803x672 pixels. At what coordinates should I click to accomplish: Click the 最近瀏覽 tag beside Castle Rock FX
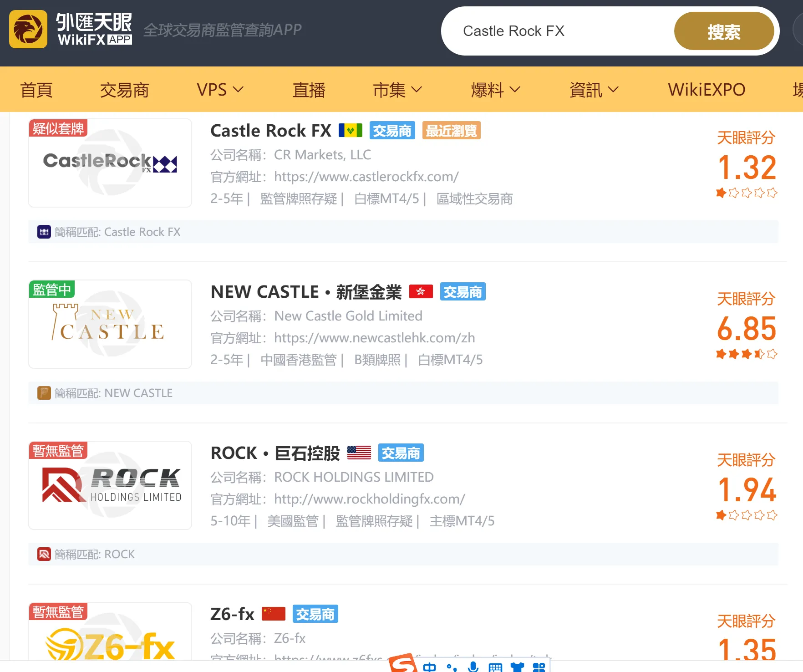(452, 131)
